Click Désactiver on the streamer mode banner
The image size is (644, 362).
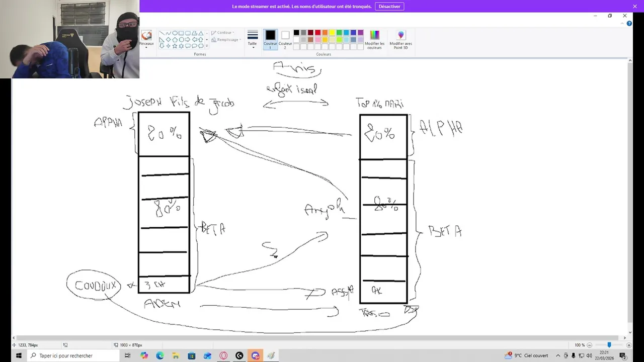tap(389, 7)
